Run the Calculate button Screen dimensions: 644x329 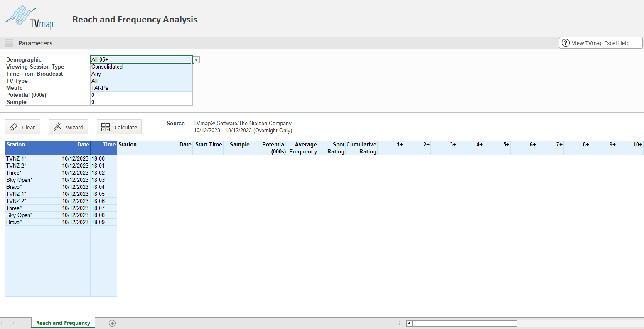tap(119, 127)
